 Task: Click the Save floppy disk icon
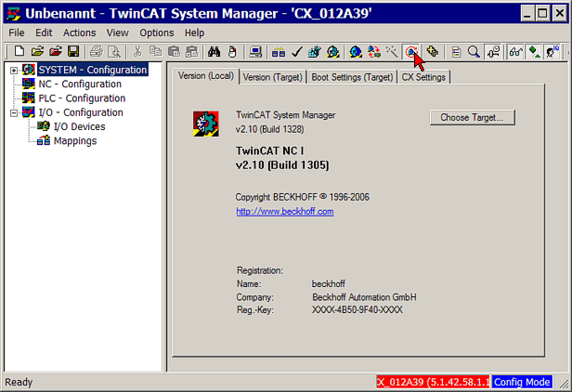pos(73,52)
